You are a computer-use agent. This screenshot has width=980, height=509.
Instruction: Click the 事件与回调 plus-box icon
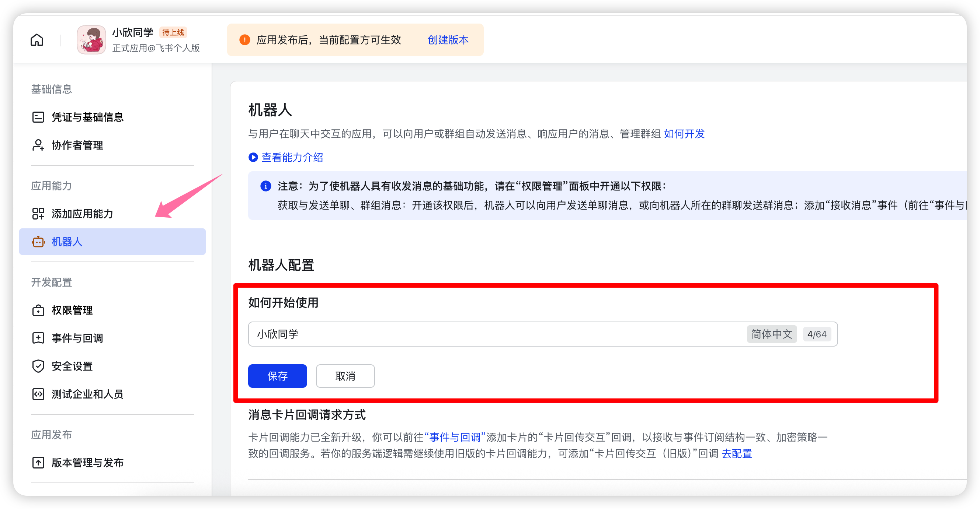point(38,338)
